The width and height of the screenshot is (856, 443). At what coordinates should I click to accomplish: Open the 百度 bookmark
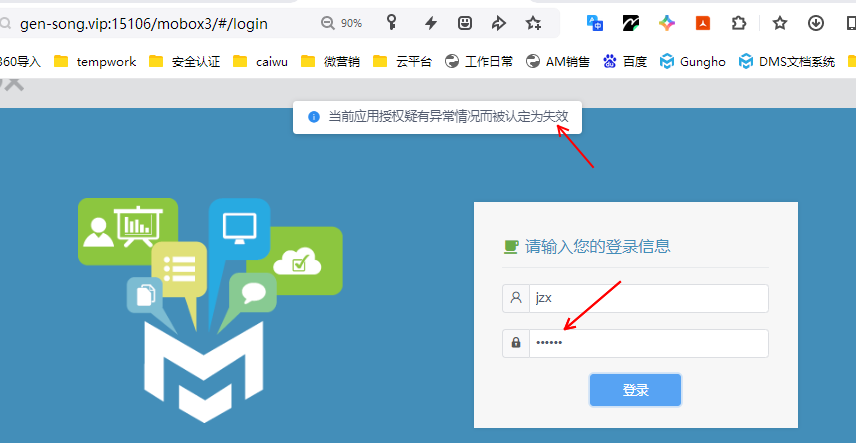tap(625, 62)
